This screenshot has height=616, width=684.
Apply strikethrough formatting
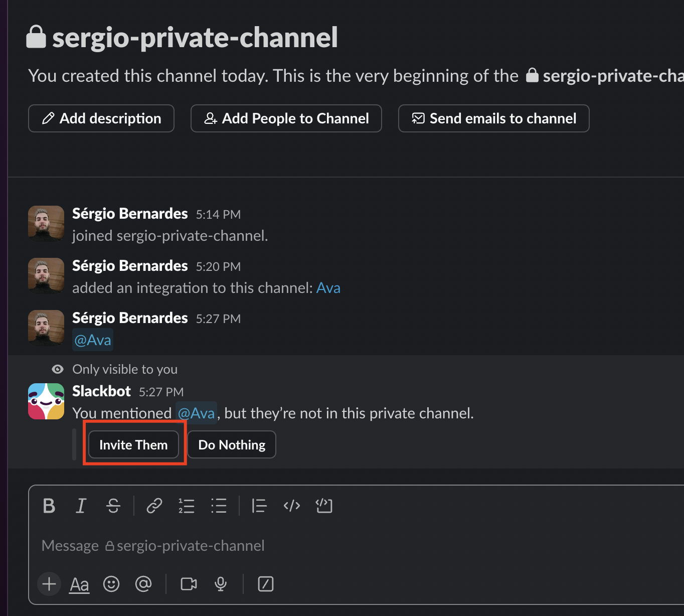click(x=113, y=506)
